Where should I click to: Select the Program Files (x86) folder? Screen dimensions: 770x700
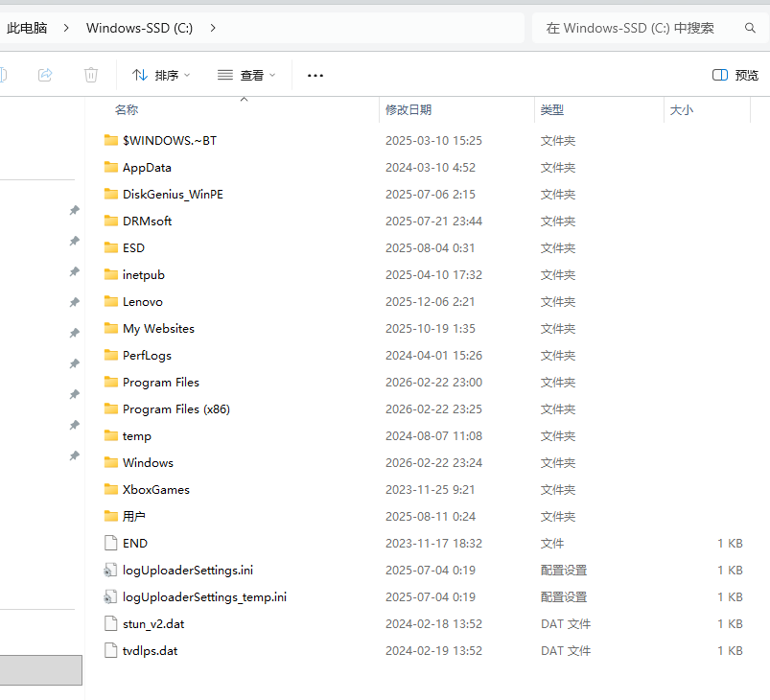pyautogui.click(x=176, y=408)
